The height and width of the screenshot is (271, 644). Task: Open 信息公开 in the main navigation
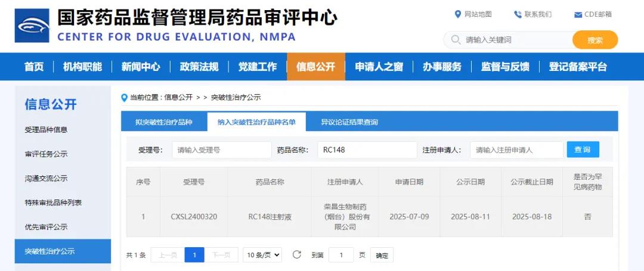pos(316,67)
